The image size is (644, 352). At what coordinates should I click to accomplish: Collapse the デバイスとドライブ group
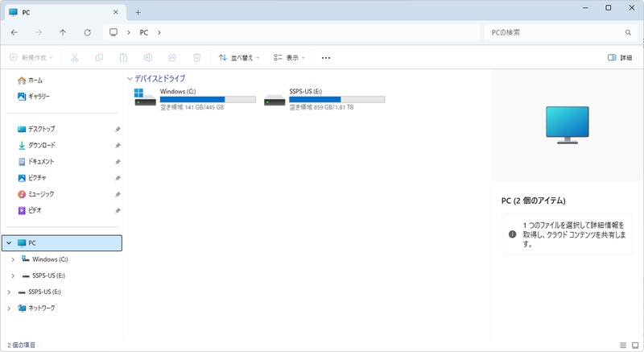(x=130, y=78)
